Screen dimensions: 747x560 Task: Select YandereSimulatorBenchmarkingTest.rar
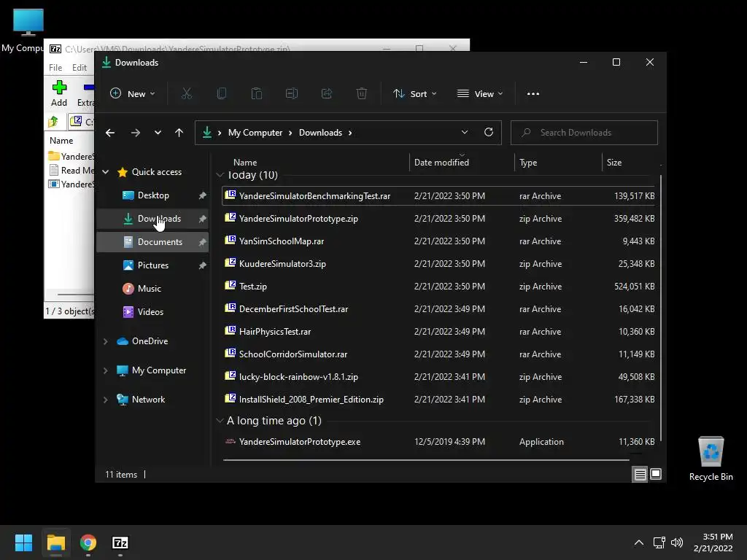pos(438,195)
